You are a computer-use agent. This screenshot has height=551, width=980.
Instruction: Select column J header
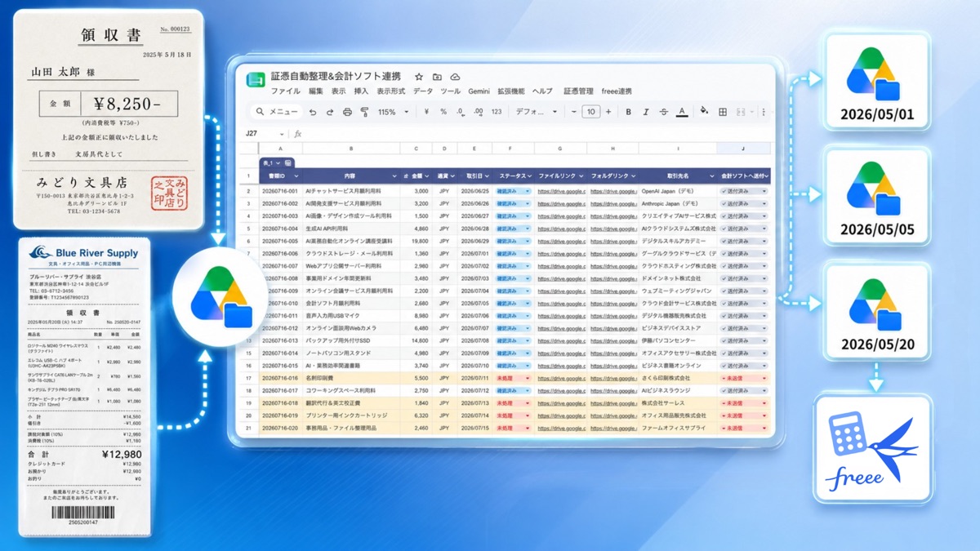[x=743, y=149]
